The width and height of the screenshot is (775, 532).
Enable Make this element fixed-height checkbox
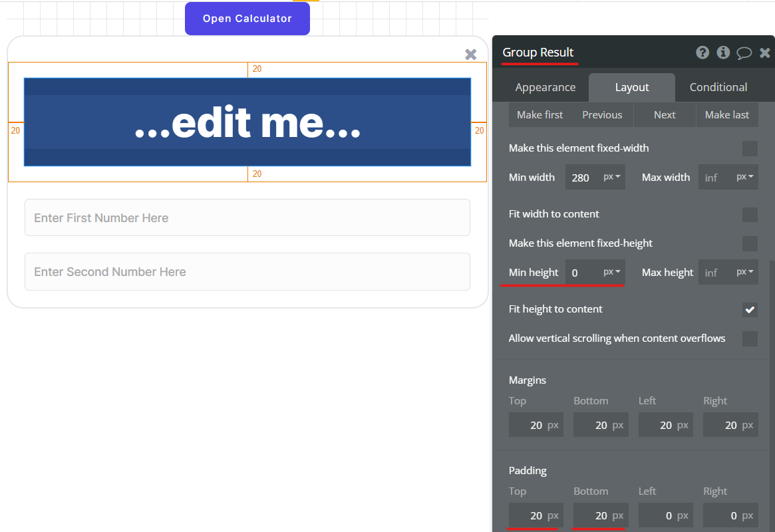[750, 243]
